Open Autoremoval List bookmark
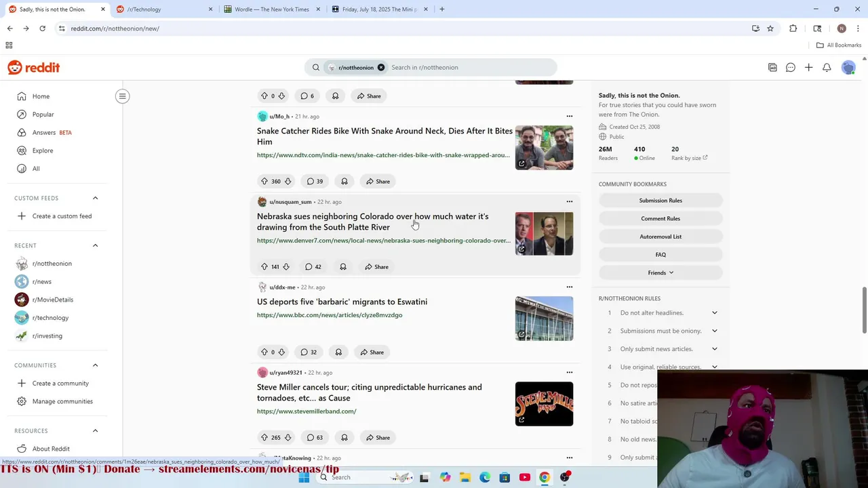 tap(660, 237)
